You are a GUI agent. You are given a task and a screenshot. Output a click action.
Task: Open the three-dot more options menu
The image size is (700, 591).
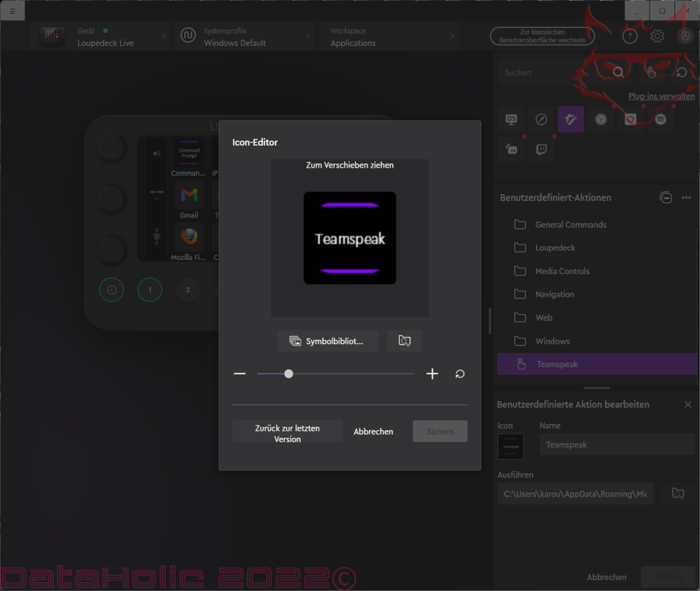click(686, 198)
